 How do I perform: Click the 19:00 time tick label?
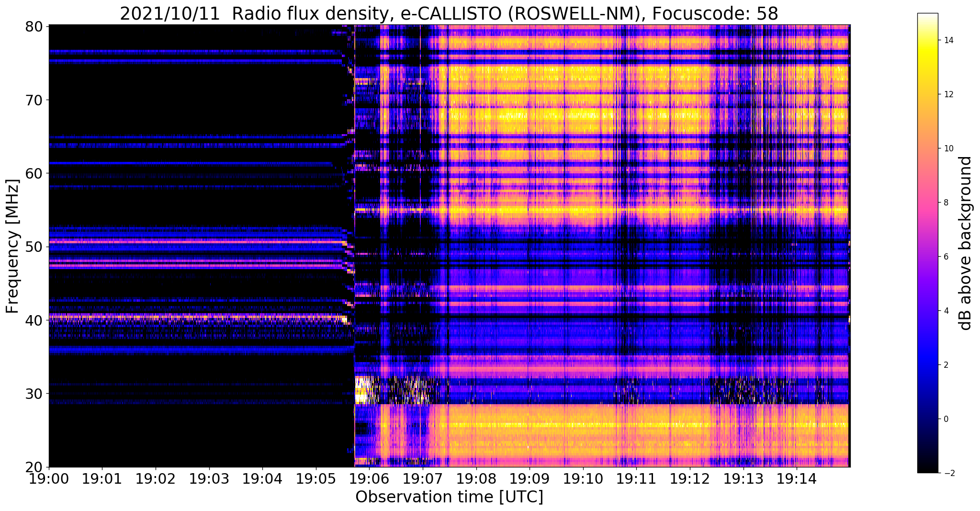point(49,479)
